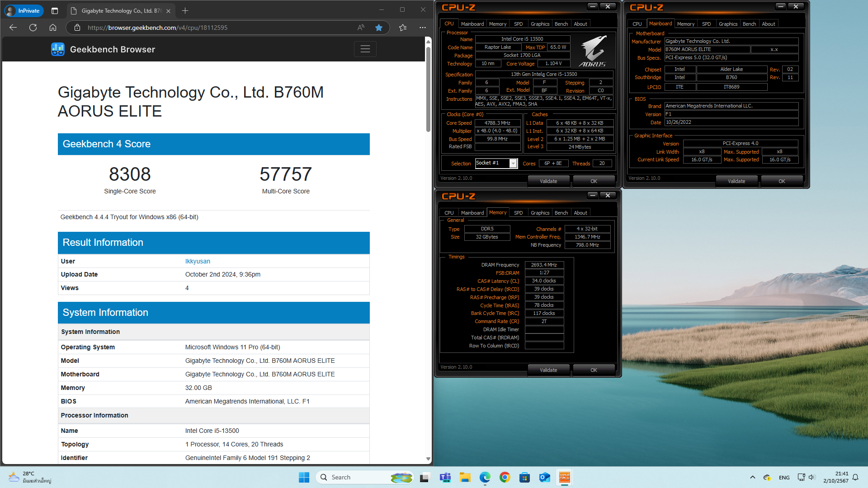
Task: Open the Geekbench hamburger navigation menu
Action: 365,49
